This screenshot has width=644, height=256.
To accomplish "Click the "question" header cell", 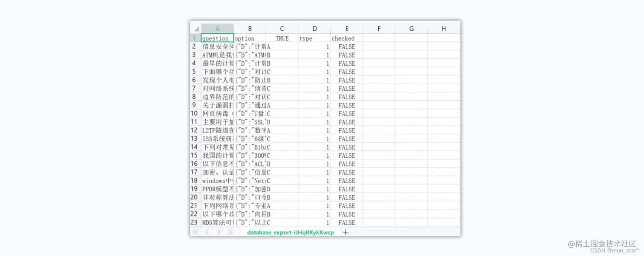I will click(217, 38).
